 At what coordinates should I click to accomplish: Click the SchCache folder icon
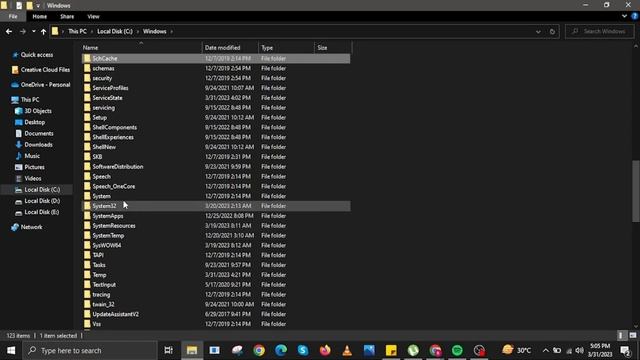tap(87, 58)
